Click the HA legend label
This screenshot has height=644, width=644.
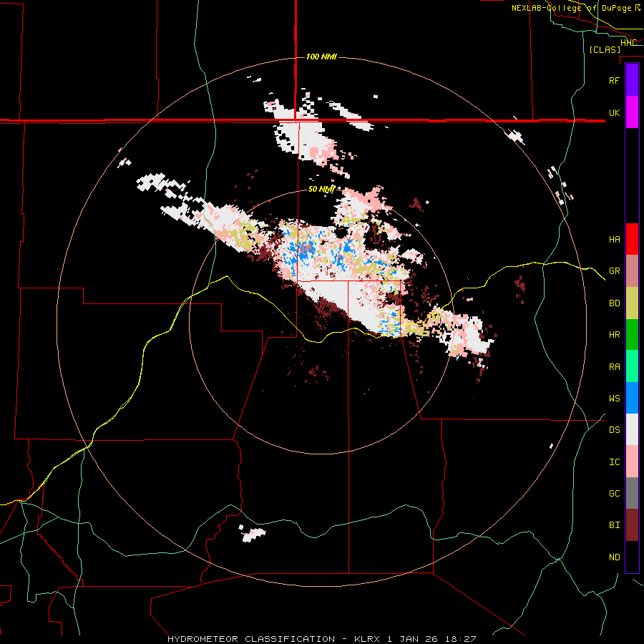coord(614,240)
